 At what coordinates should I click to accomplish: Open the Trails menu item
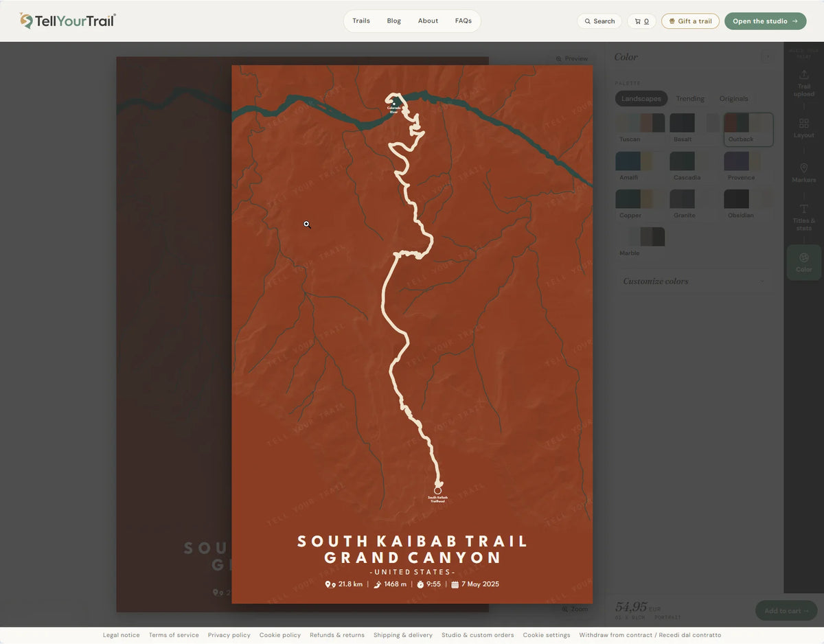point(361,21)
